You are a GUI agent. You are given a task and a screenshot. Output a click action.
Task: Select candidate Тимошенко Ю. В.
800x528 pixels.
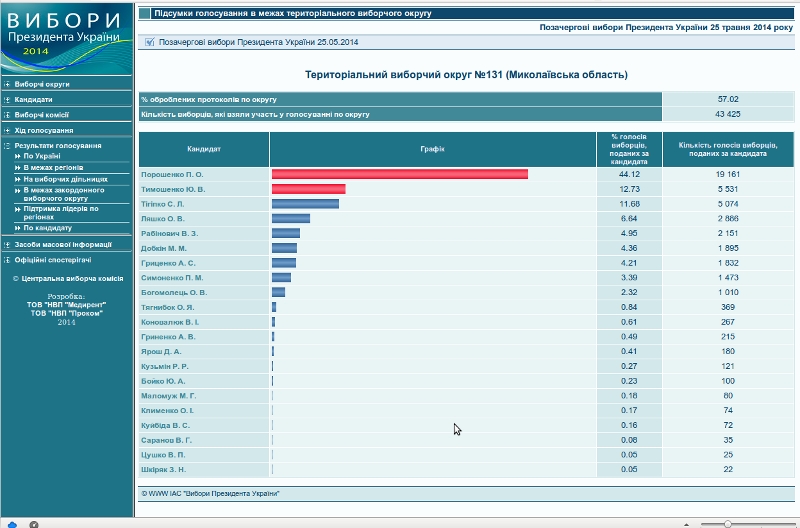point(173,189)
